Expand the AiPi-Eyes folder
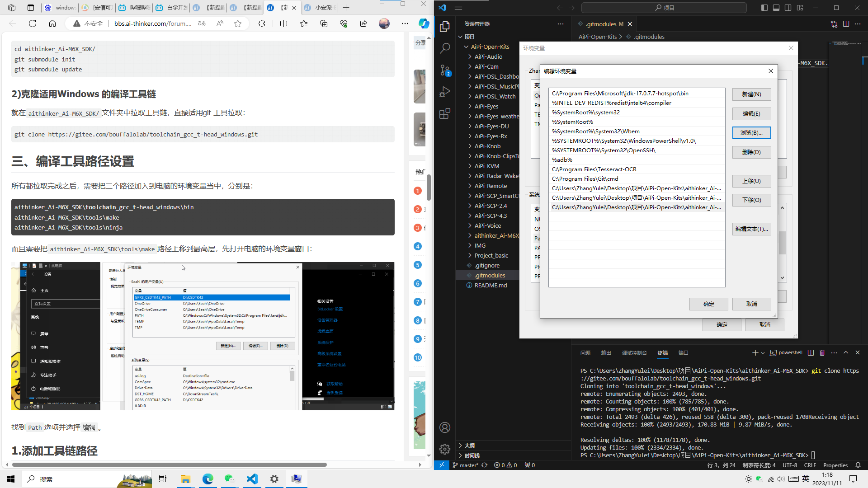 coord(486,106)
